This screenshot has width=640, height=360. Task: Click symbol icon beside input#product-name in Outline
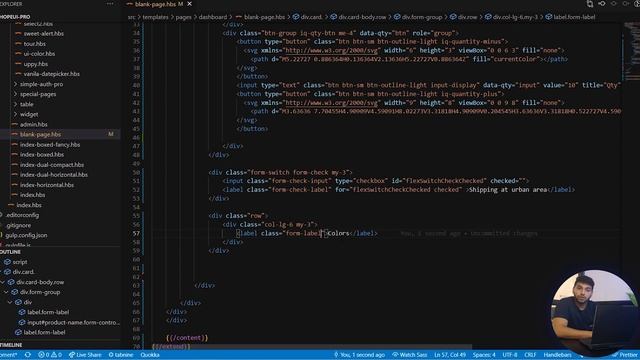(22, 322)
